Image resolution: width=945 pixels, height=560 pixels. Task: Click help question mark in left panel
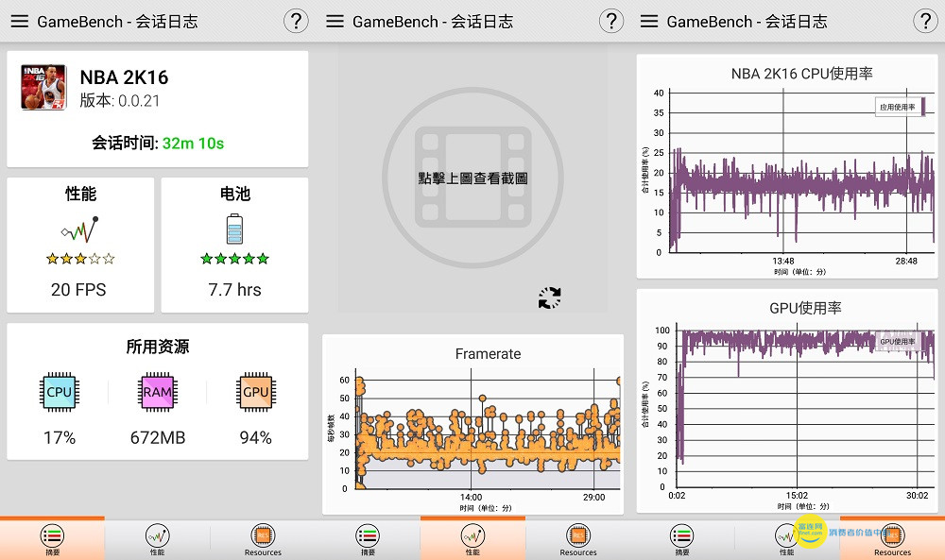pyautogui.click(x=296, y=21)
